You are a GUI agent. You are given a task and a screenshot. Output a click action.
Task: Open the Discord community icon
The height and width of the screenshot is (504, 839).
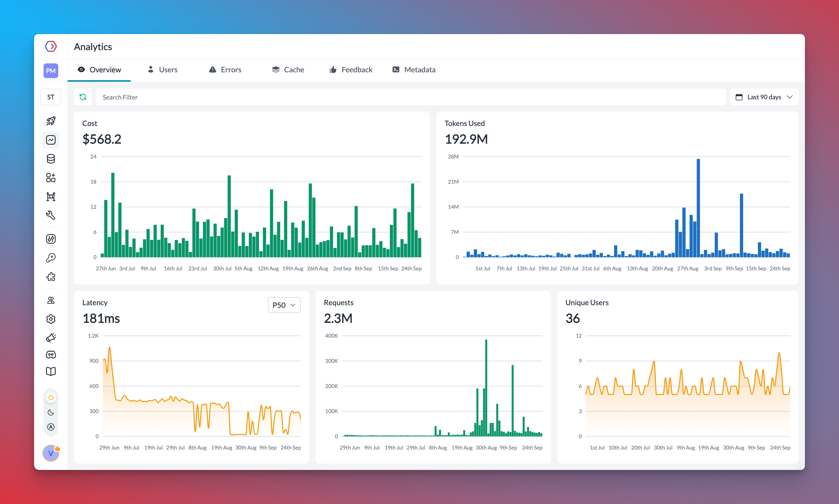point(51,355)
